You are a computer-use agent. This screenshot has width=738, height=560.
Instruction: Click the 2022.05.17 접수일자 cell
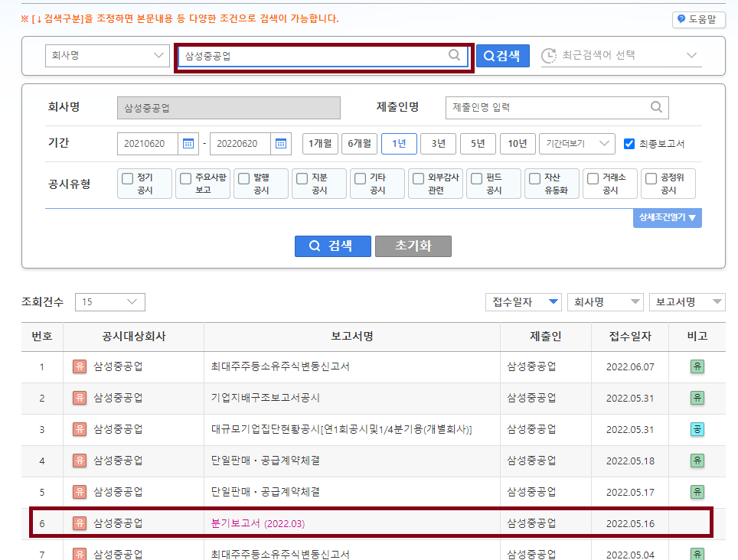(630, 492)
